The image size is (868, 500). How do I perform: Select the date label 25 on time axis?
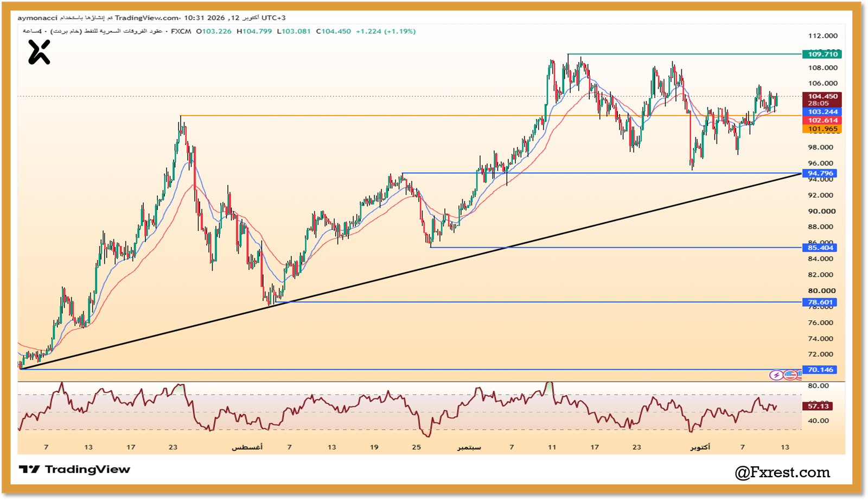pyautogui.click(x=416, y=447)
